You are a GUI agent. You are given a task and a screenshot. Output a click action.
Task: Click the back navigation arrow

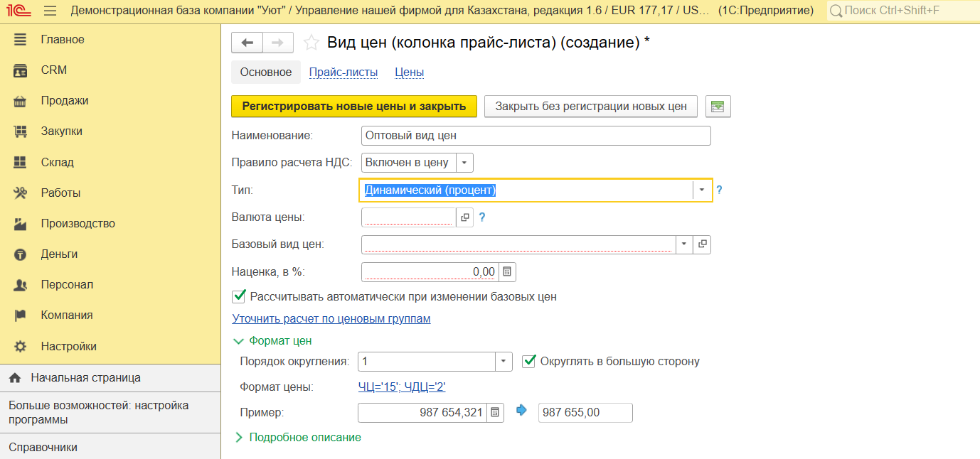click(247, 43)
